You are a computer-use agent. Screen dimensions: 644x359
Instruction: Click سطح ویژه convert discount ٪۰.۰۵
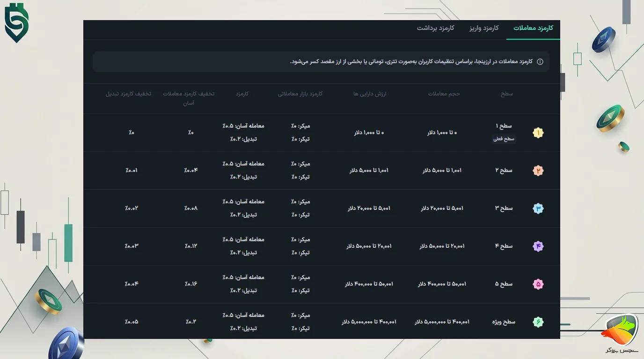(x=132, y=322)
